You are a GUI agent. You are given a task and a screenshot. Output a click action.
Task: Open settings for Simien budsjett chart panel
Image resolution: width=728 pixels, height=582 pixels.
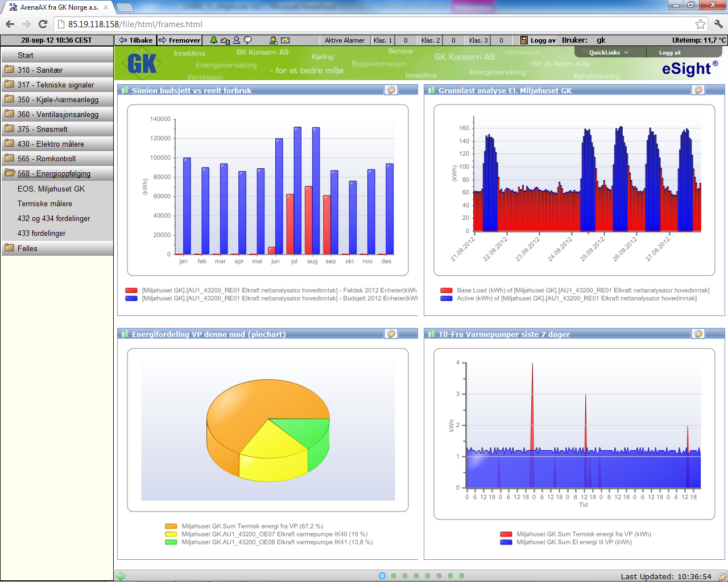[x=391, y=90]
